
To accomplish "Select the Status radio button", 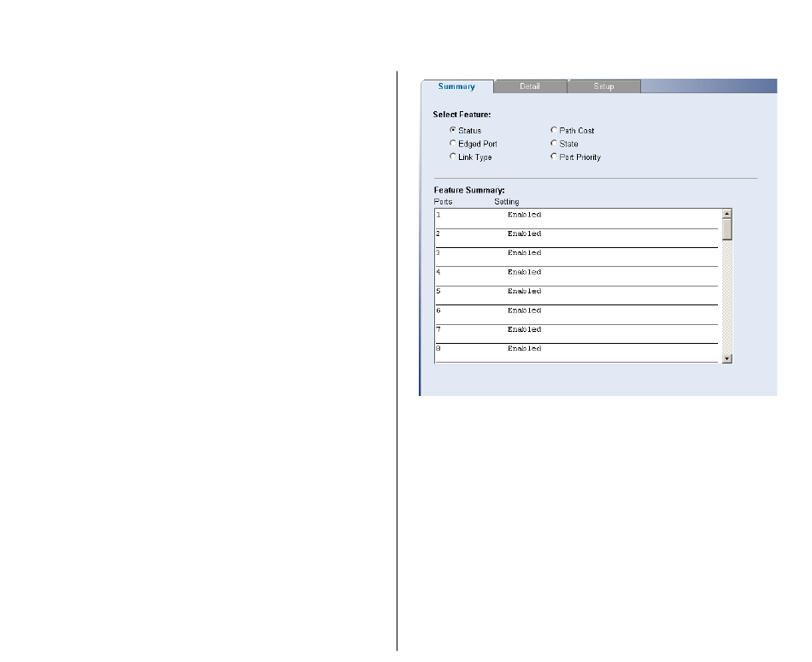I will [453, 130].
